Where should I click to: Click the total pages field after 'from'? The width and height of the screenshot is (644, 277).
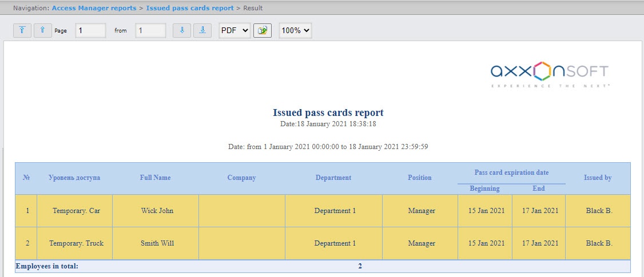[x=151, y=30]
